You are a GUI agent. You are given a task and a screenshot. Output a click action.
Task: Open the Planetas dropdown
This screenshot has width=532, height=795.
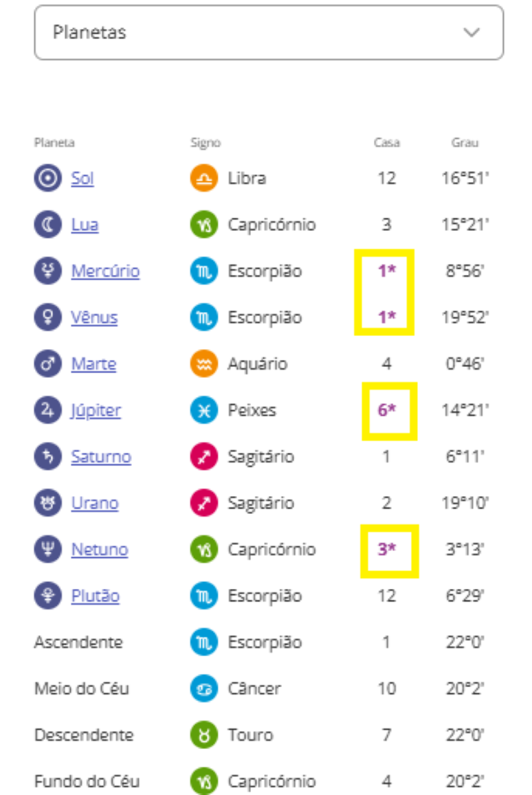click(268, 32)
